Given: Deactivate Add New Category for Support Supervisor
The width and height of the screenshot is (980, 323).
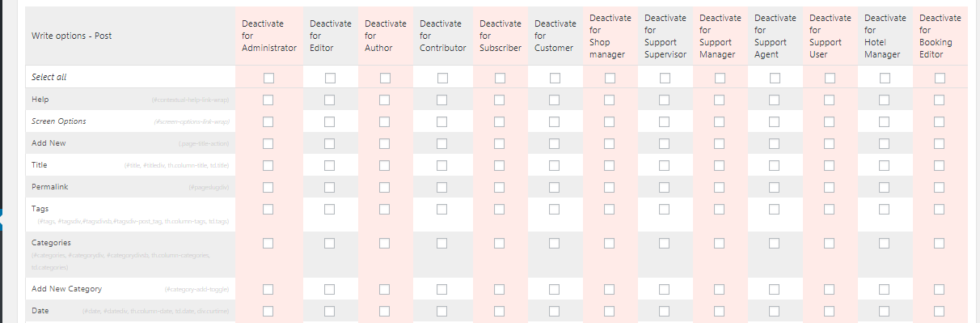Looking at the screenshot, I should pyautogui.click(x=664, y=289).
